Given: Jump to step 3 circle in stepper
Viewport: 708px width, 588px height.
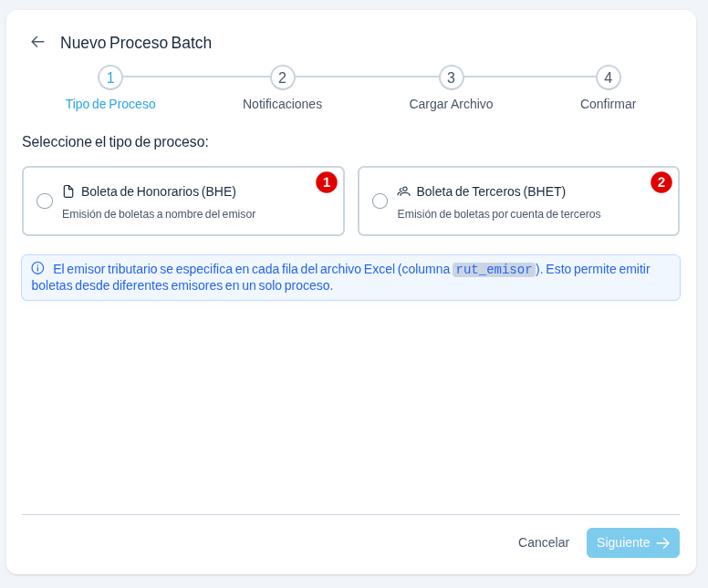Looking at the screenshot, I should (451, 77).
